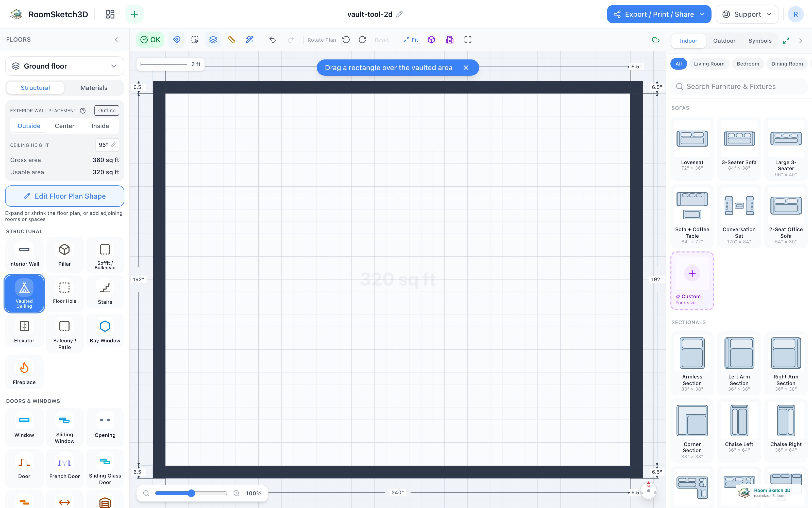Image resolution: width=812 pixels, height=508 pixels.
Task: Open the projects dashboard grid icon
Action: click(110, 14)
